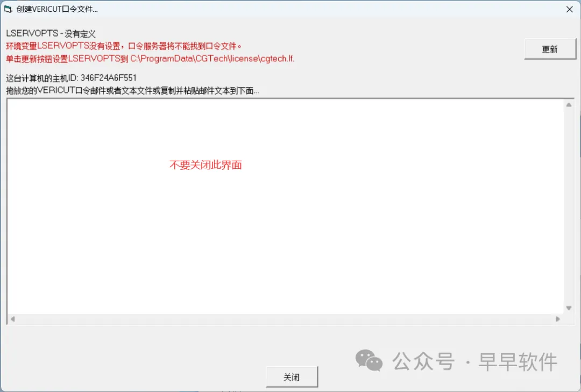Click the VERICUT icon in the title bar

coord(8,9)
